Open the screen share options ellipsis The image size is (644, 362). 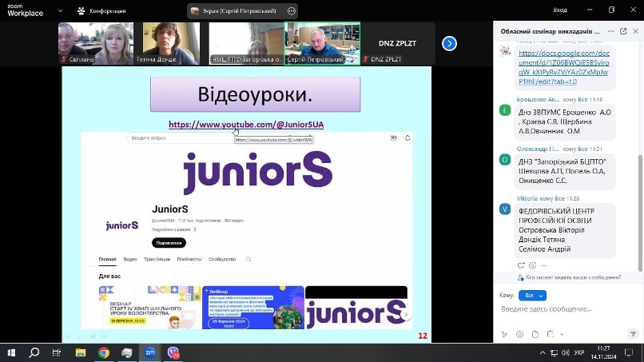coord(291,11)
